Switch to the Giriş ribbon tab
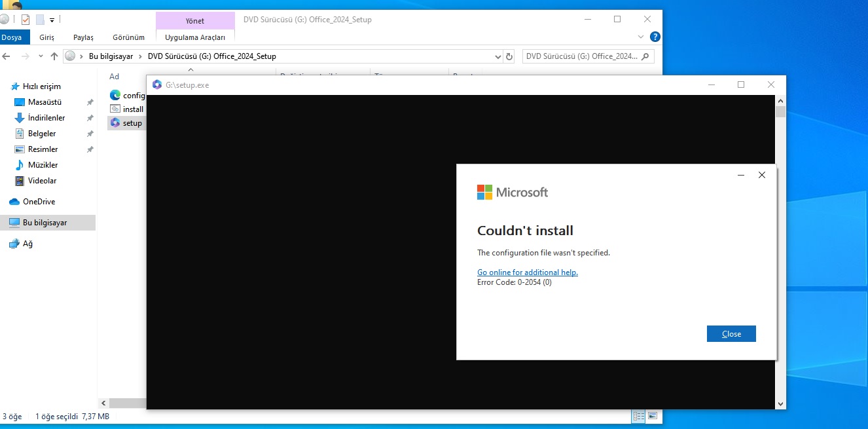The height and width of the screenshot is (429, 868). (x=47, y=37)
